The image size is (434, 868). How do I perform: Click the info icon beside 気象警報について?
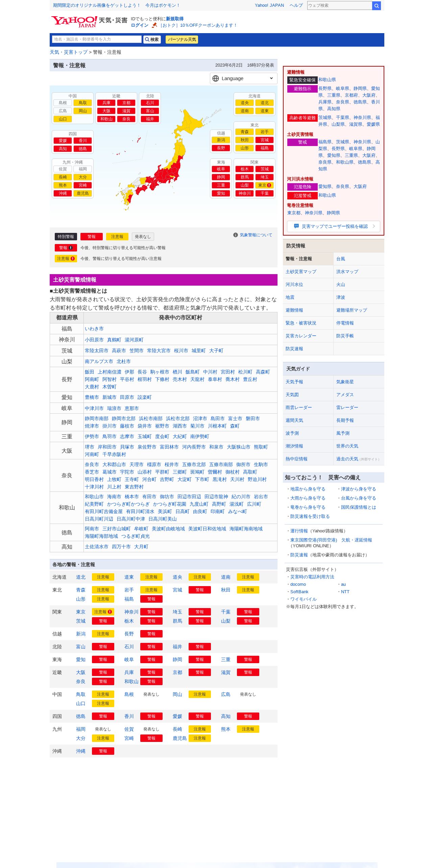coord(236,235)
